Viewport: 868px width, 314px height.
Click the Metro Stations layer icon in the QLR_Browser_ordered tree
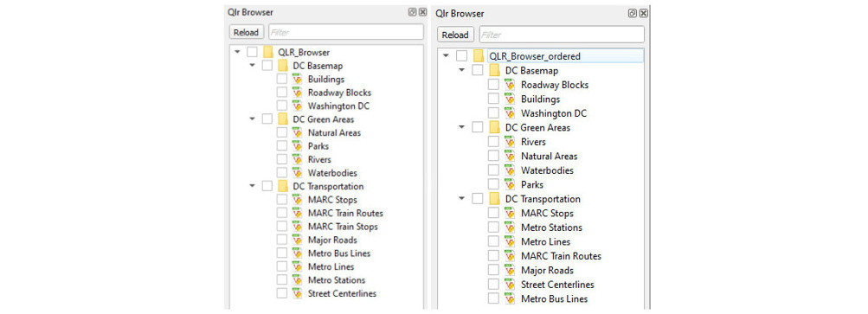510,227
